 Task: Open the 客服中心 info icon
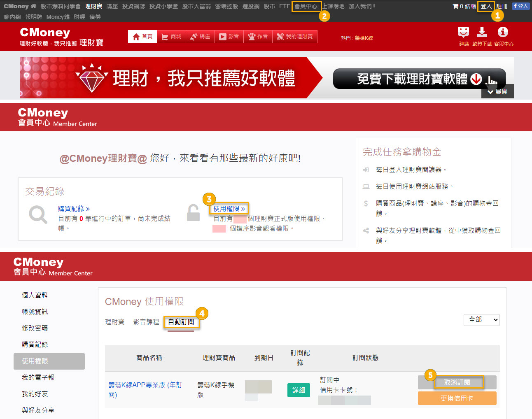(503, 32)
